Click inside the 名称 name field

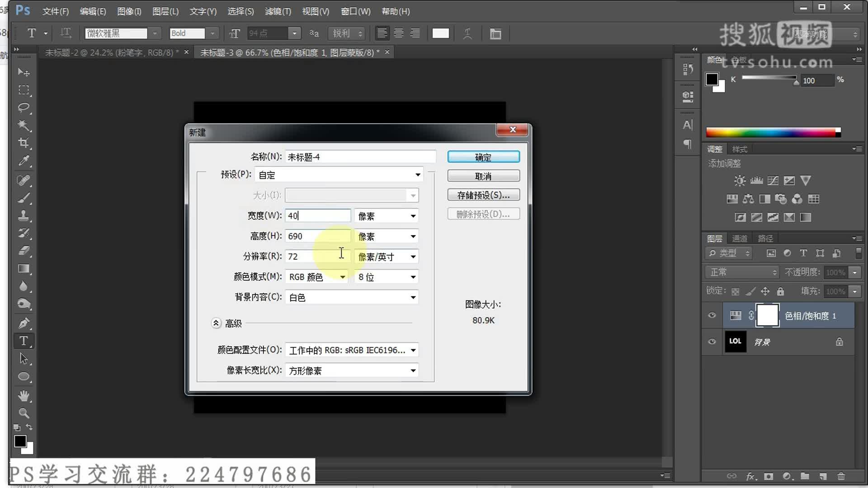pos(359,156)
